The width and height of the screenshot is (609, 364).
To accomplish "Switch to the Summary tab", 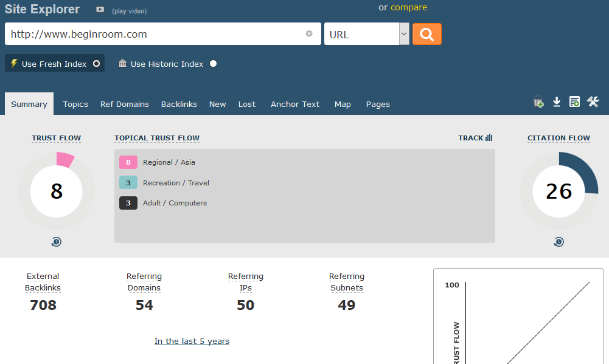I will [29, 104].
